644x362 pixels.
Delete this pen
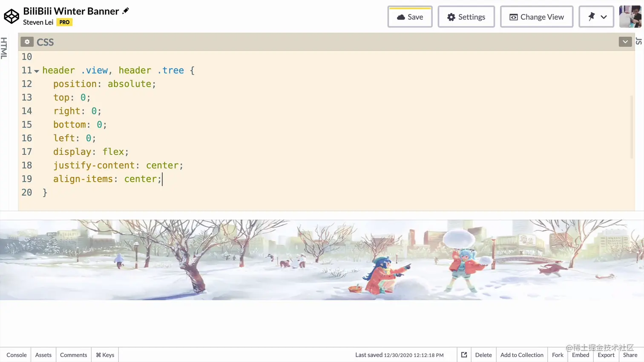coord(483,355)
